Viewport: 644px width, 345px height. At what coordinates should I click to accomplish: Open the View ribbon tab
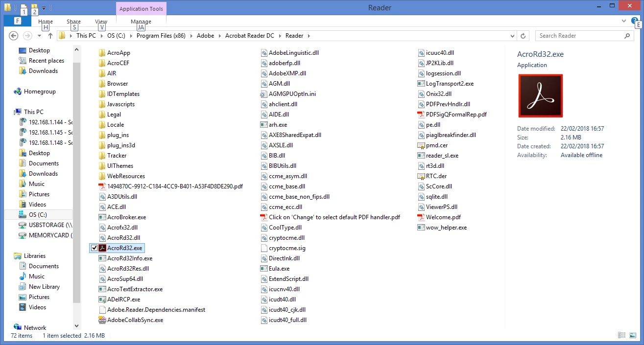pyautogui.click(x=101, y=22)
